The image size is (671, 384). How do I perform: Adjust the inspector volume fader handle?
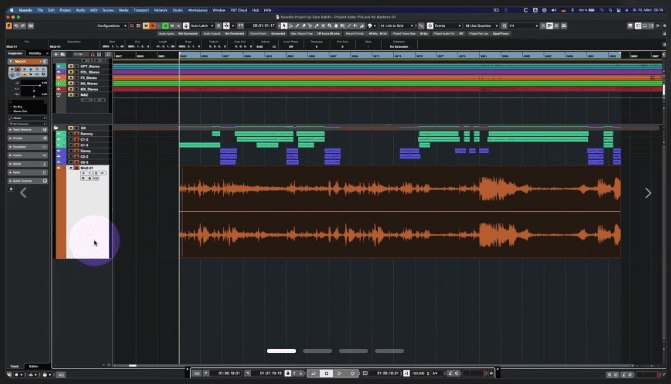tap(40, 86)
